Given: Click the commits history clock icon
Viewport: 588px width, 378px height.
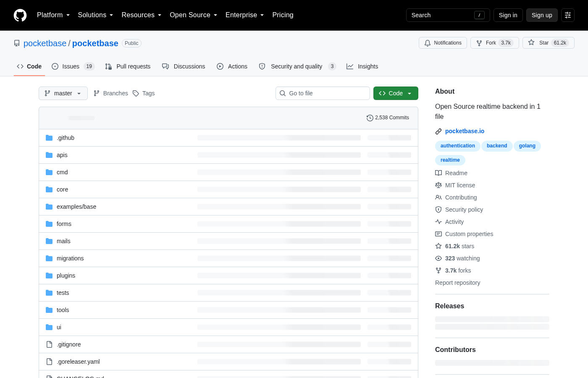Looking at the screenshot, I should (x=370, y=118).
